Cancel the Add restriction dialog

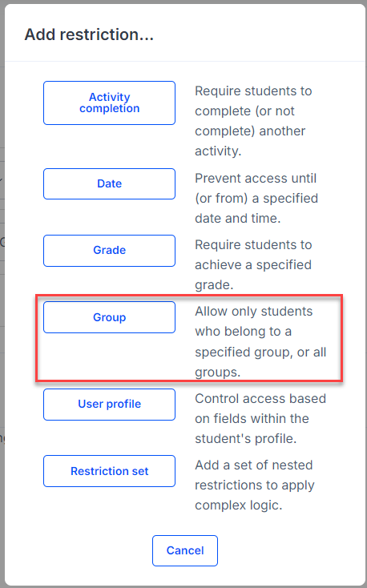tap(185, 550)
